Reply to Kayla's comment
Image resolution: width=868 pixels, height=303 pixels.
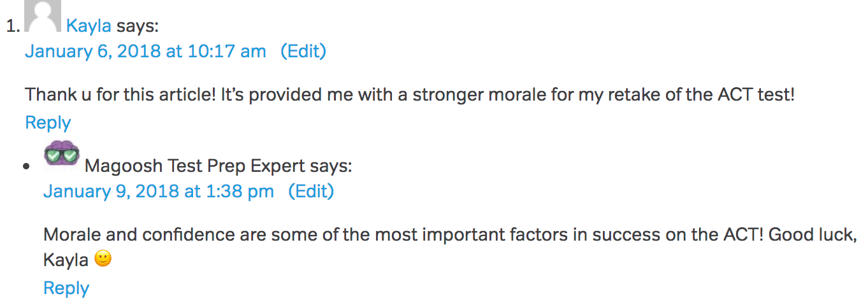point(48,122)
